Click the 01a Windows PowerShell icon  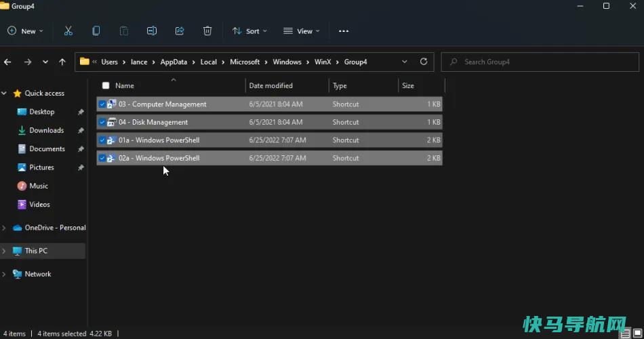coord(111,140)
